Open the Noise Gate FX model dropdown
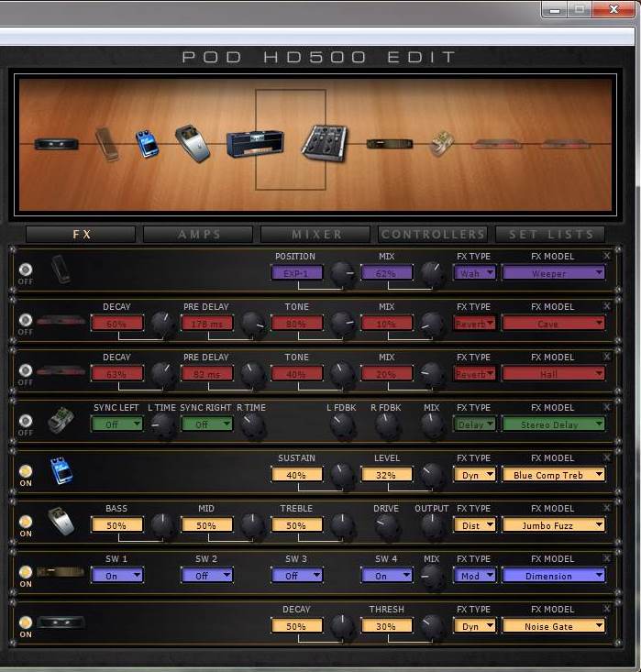The image size is (641, 672). tap(554, 626)
